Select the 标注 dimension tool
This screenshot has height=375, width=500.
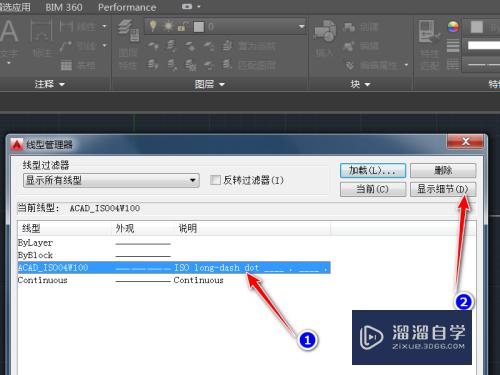point(41,38)
